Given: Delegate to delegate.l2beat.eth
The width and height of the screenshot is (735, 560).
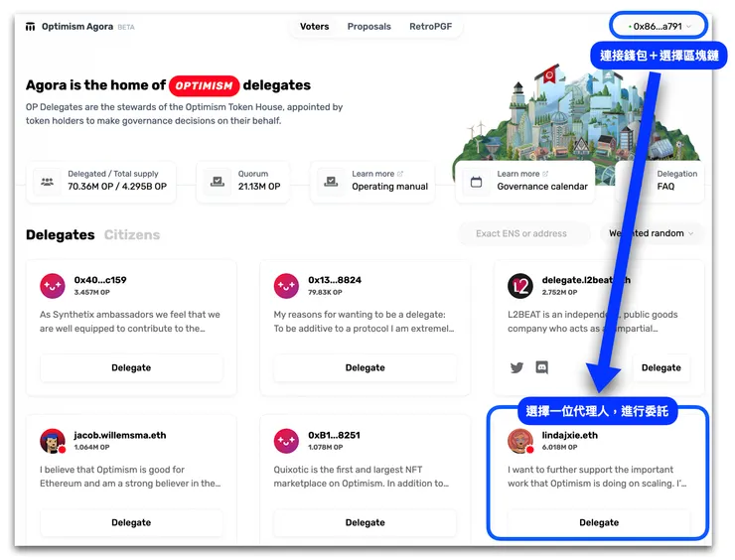Looking at the screenshot, I should click(x=661, y=367).
